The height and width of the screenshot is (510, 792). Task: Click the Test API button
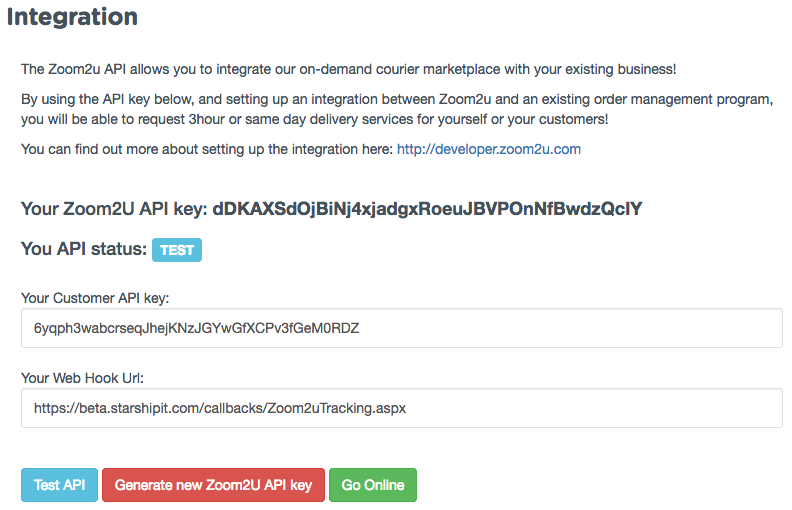(x=59, y=485)
